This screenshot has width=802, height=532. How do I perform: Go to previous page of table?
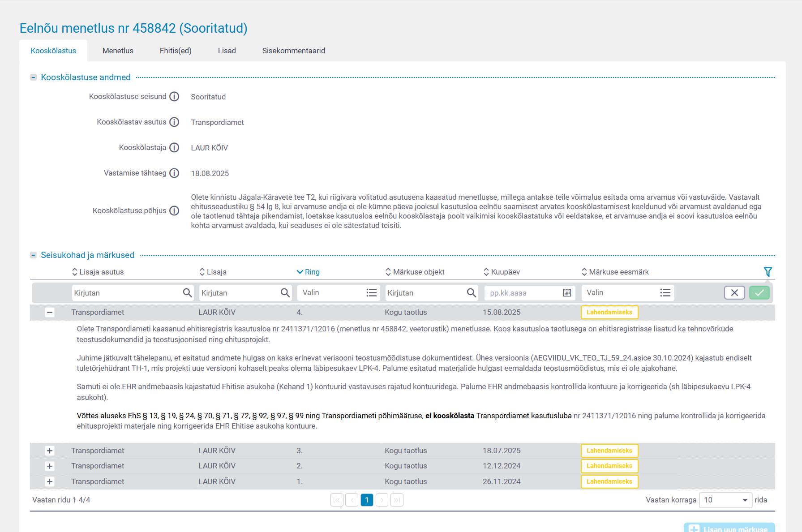click(x=352, y=500)
